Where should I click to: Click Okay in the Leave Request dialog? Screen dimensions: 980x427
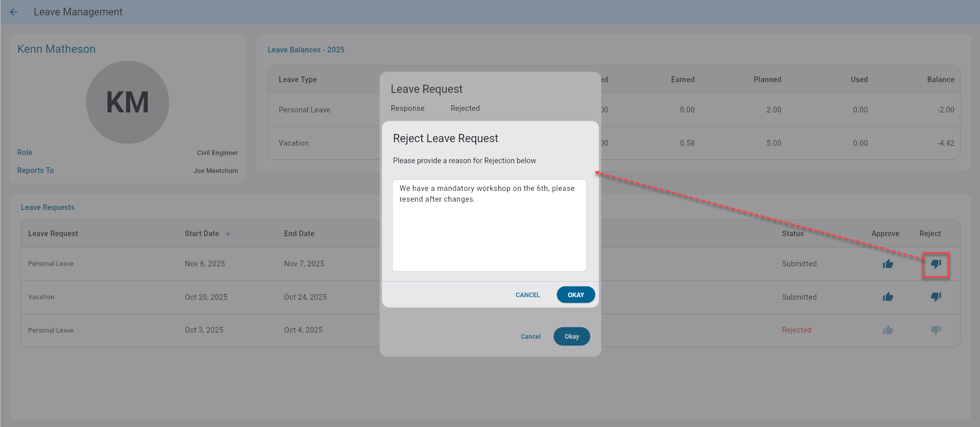click(572, 337)
